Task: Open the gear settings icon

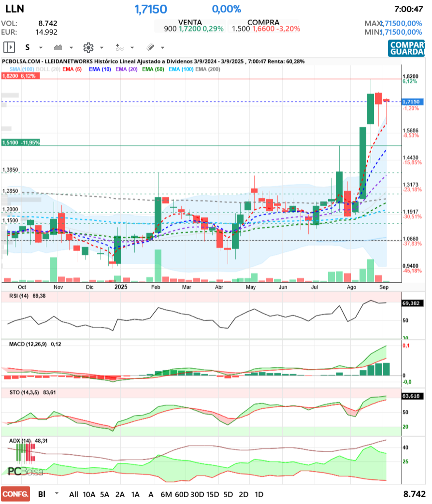Action: pos(88,47)
